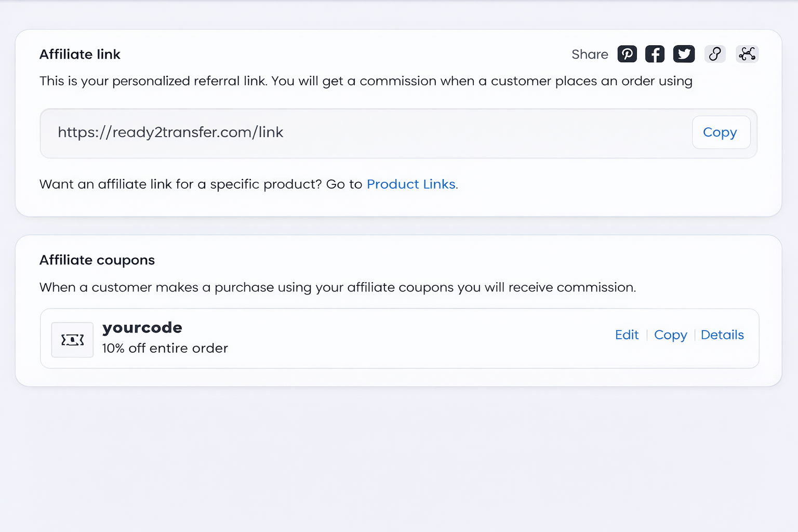Share the affiliate link on Pinterest

[627, 54]
